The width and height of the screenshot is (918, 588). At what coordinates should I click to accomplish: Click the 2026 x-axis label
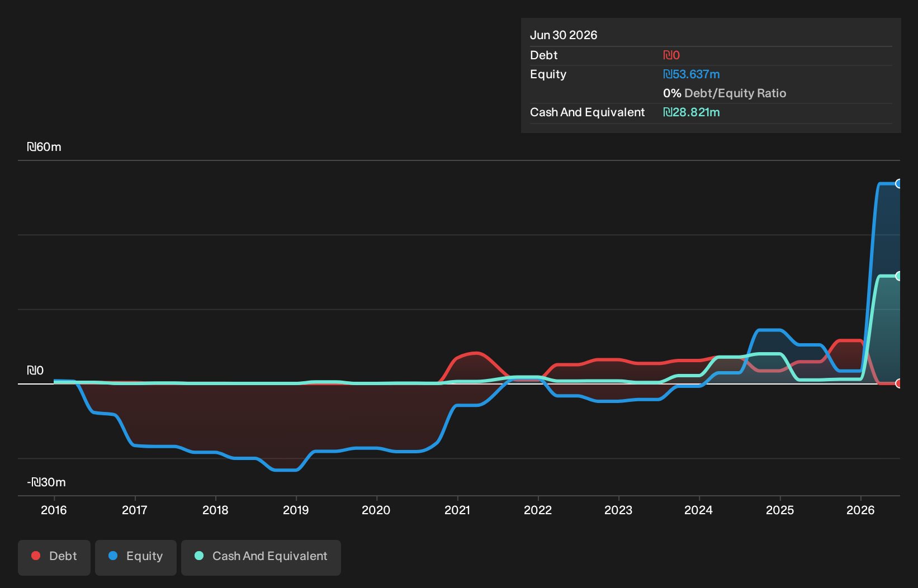click(x=860, y=510)
